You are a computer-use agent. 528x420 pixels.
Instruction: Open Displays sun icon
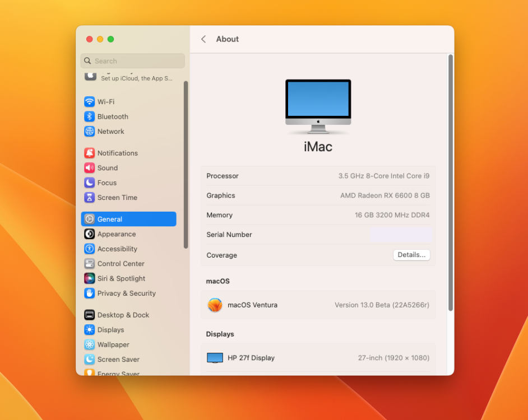[89, 330]
